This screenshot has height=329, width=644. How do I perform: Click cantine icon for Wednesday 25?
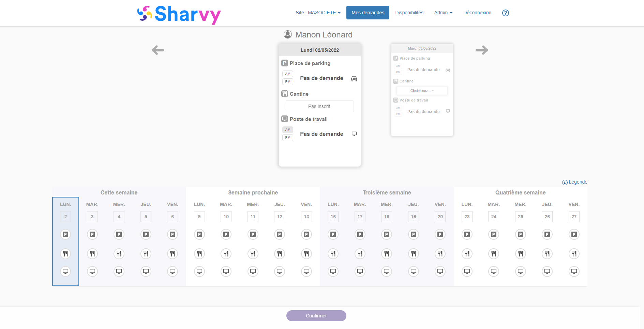pyautogui.click(x=521, y=253)
